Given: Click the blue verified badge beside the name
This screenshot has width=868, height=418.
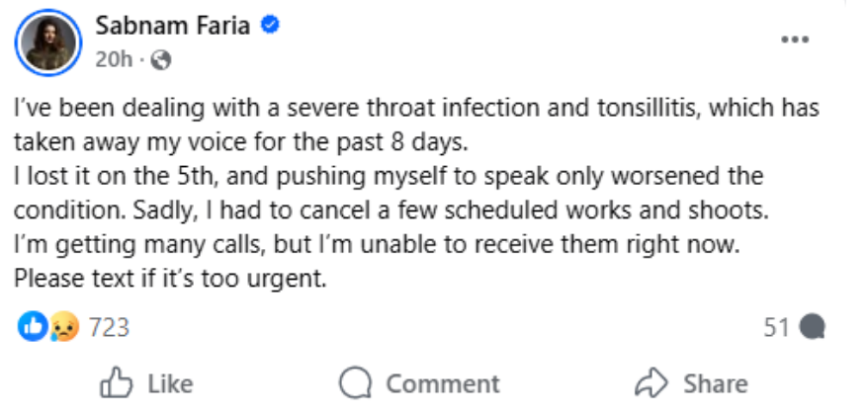Looking at the screenshot, I should 268,26.
